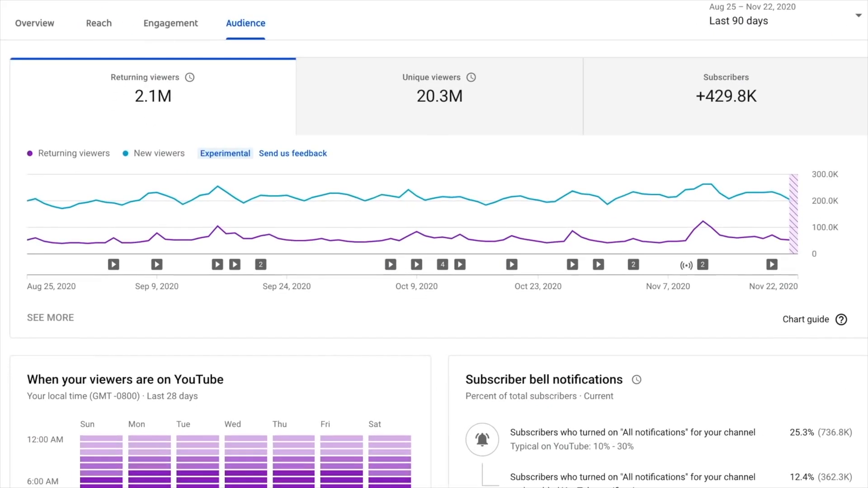
Task: Click the Send us feedback link
Action: point(292,153)
